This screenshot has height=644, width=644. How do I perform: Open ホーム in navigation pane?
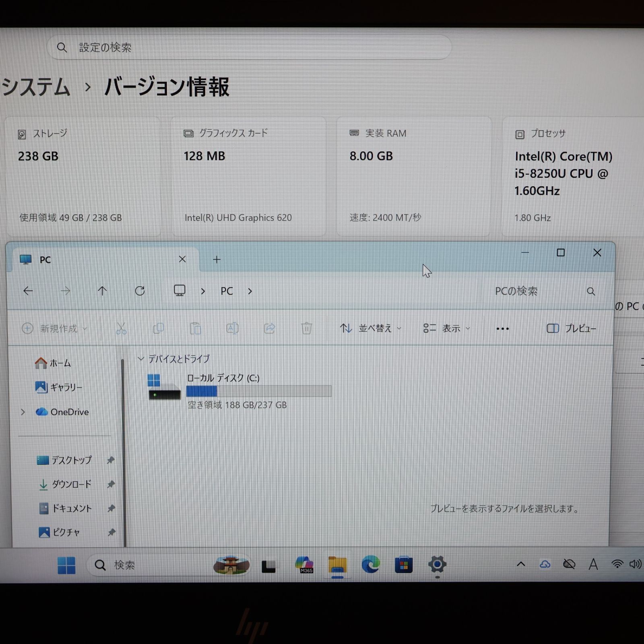(x=53, y=363)
